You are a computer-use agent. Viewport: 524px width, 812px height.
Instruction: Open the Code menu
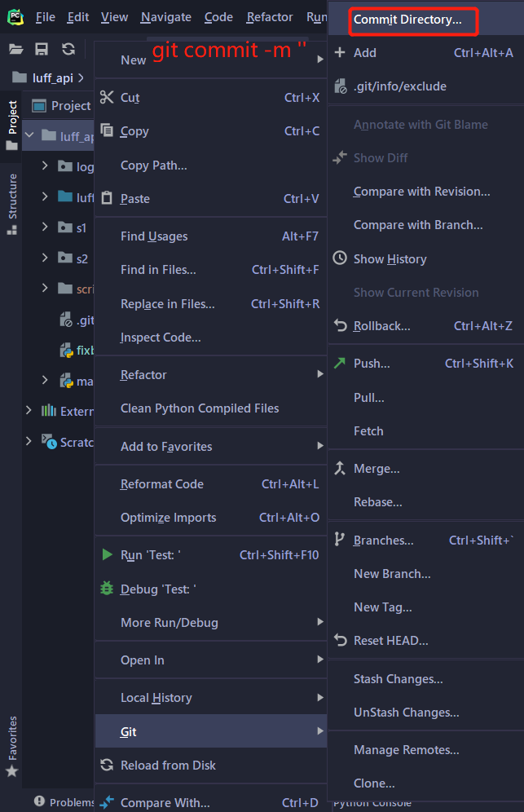coord(218,17)
